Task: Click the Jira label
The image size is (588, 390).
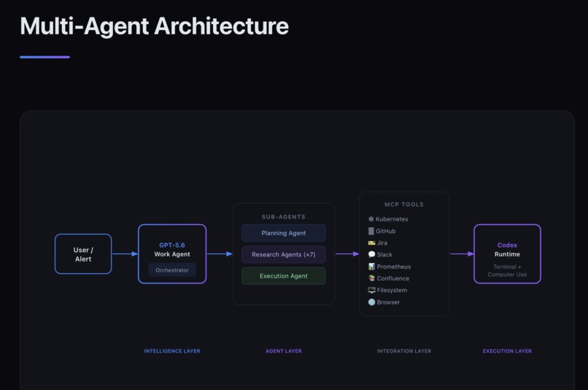Action: [x=382, y=243]
